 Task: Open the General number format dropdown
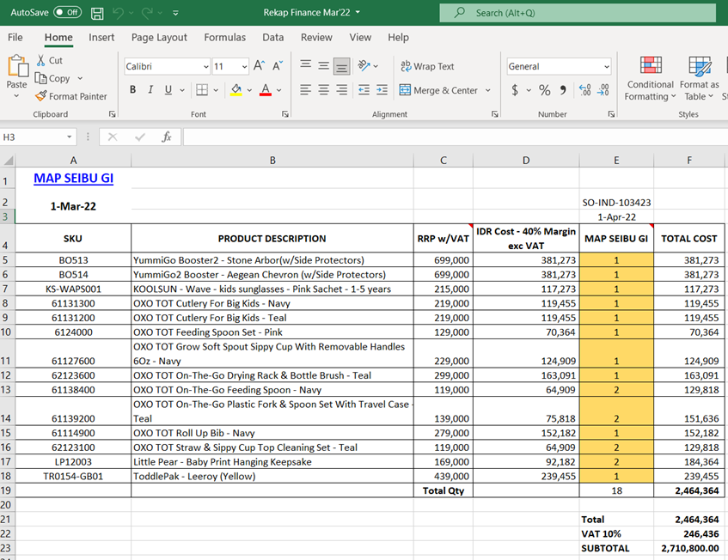pos(606,67)
